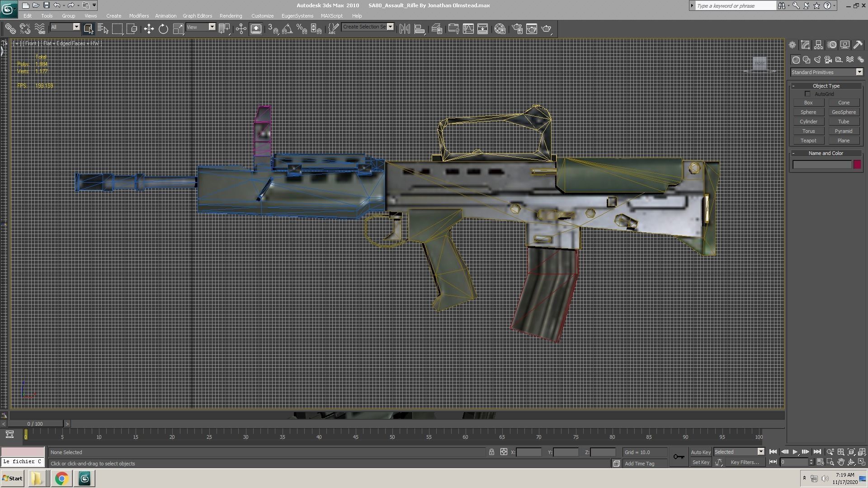The image size is (868, 488).
Task: Collapse the Object Type rollout
Action: 826,86
